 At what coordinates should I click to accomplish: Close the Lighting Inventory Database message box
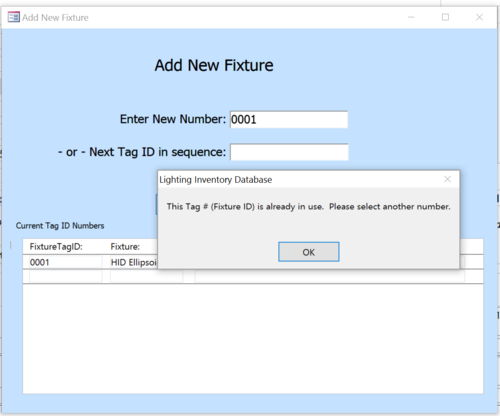447,179
